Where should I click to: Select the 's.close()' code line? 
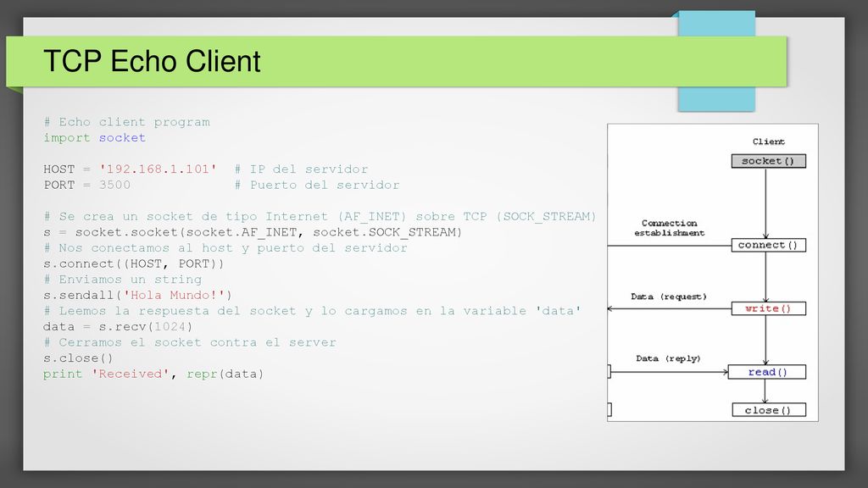(x=78, y=358)
